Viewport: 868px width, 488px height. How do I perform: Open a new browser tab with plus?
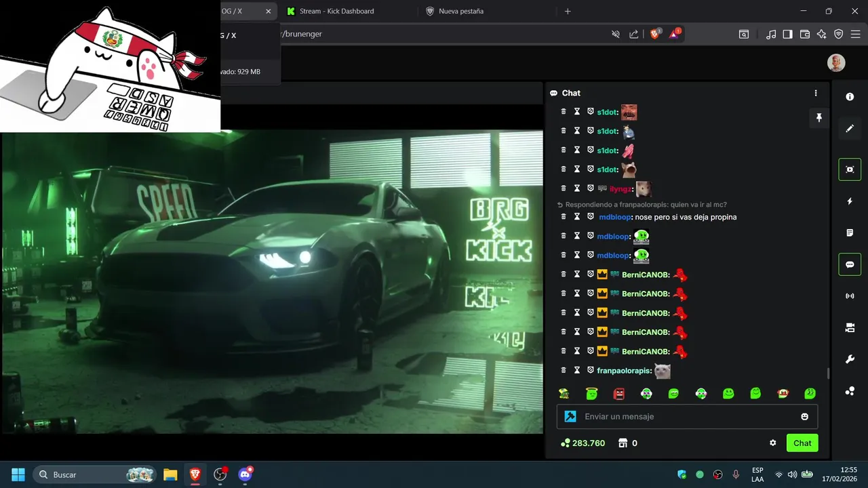(568, 11)
